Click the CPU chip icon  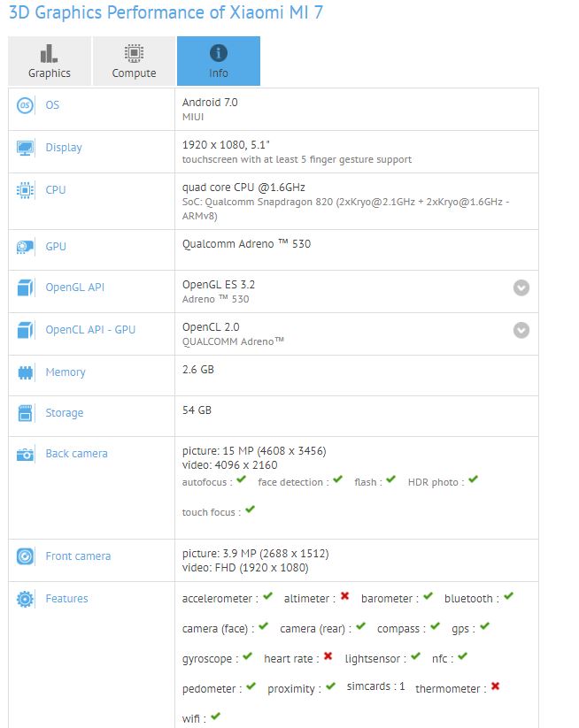click(26, 190)
